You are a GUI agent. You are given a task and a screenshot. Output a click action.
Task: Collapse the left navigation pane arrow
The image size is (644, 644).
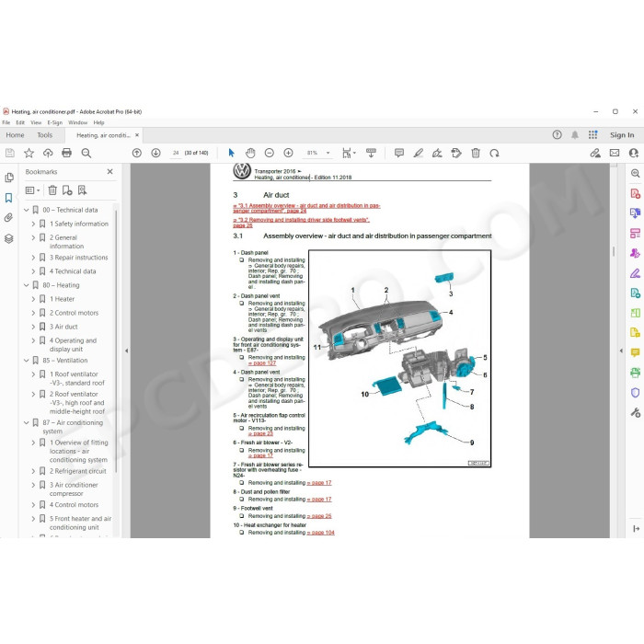[127, 351]
